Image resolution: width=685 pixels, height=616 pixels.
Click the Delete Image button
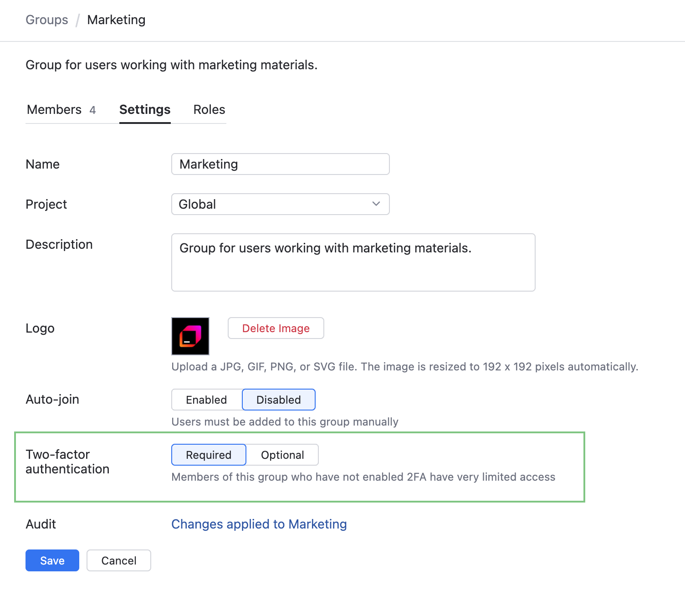[276, 328]
